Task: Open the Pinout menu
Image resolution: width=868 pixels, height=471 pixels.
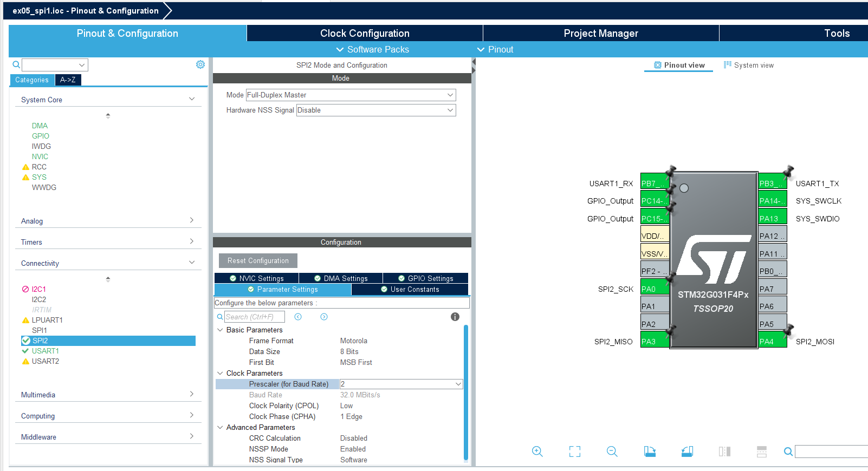Action: 495,49
